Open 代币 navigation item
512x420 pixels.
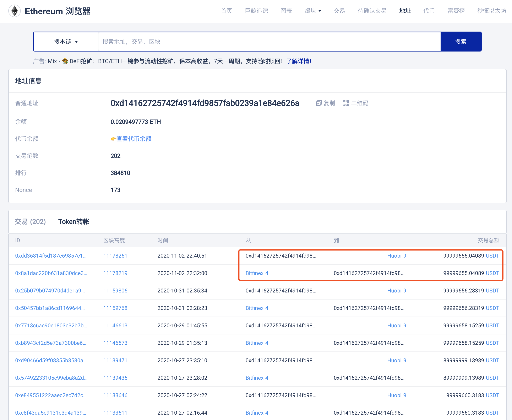click(x=429, y=11)
